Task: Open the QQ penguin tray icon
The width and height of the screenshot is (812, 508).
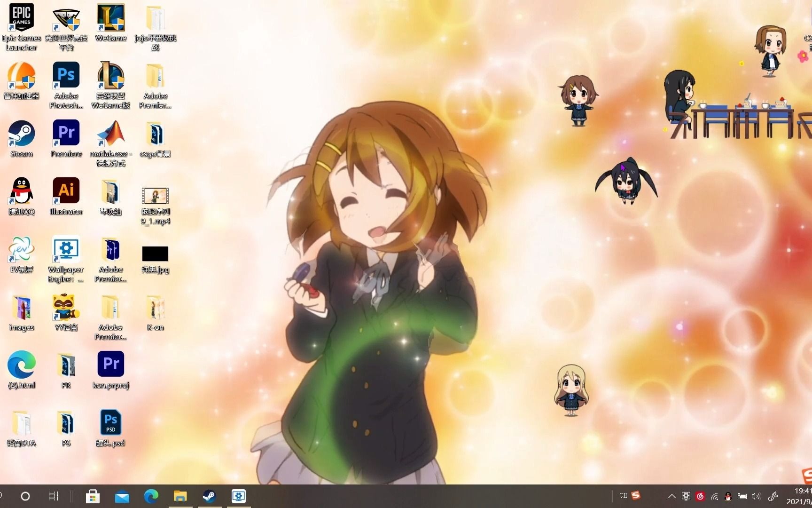Action: tap(728, 496)
